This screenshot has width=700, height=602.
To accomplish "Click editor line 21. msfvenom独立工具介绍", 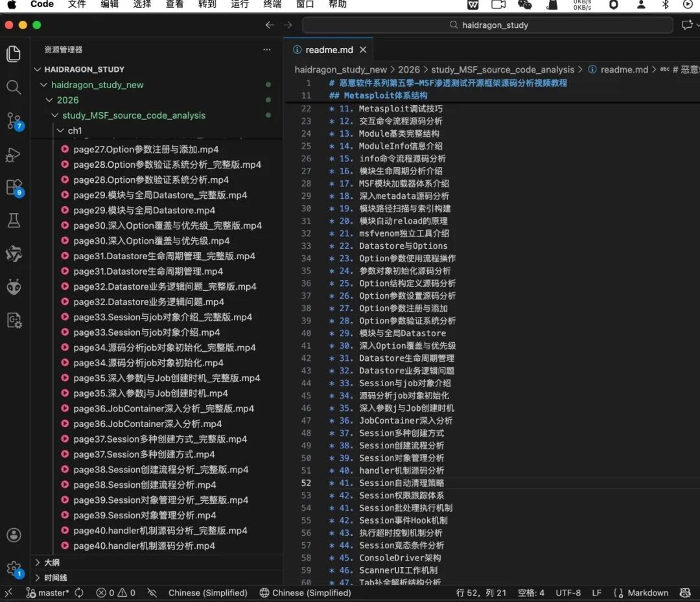I will click(x=390, y=233).
